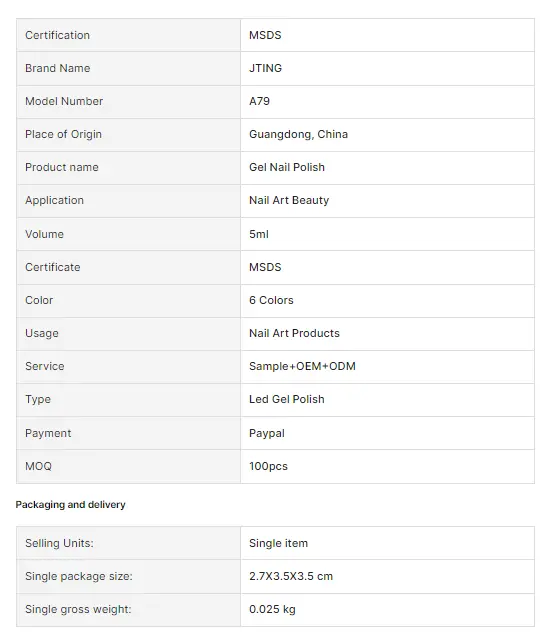The width and height of the screenshot is (546, 641).
Task: Click the Packaging and delivery heading
Action: [70, 505]
